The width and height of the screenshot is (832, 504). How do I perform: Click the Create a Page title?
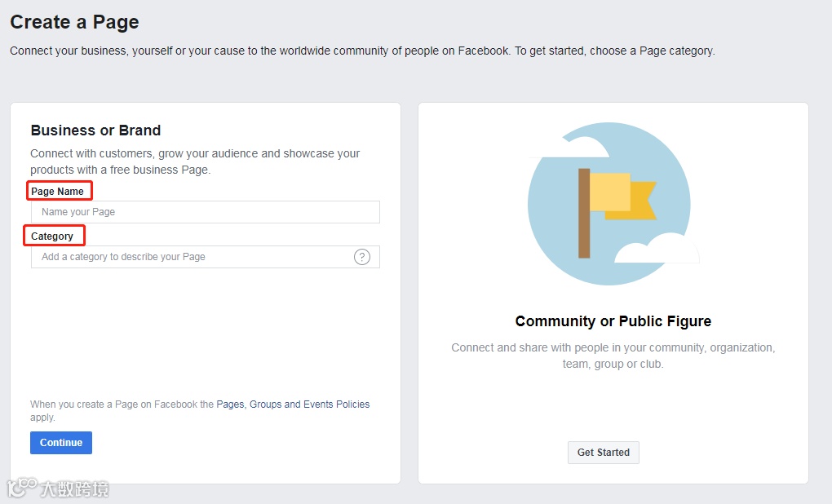point(74,22)
